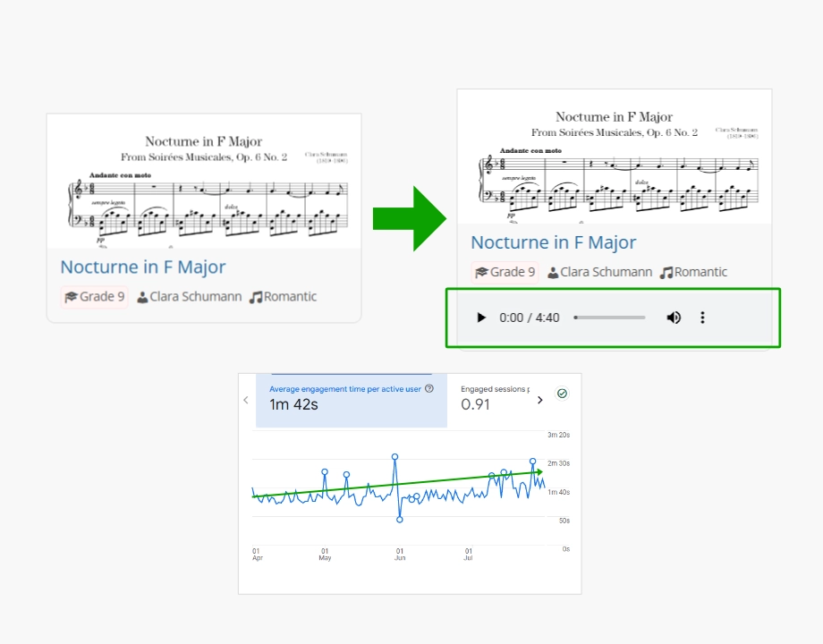The width and height of the screenshot is (823, 644).
Task: Select the Average engagement time per active user tab
Action: coord(352,400)
